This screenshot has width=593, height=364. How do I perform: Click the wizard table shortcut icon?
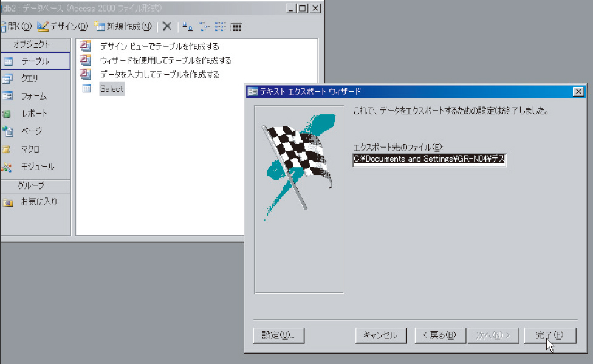[86, 60]
